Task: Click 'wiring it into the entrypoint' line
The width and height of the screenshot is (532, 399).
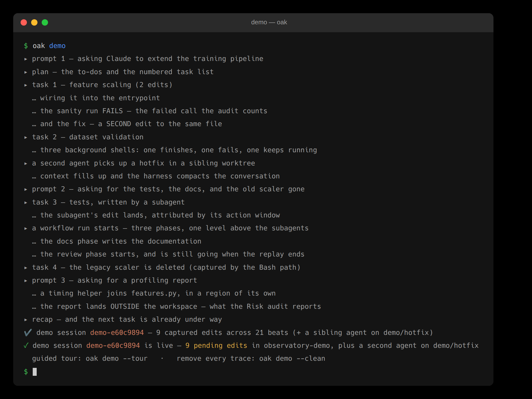Action: point(96,98)
